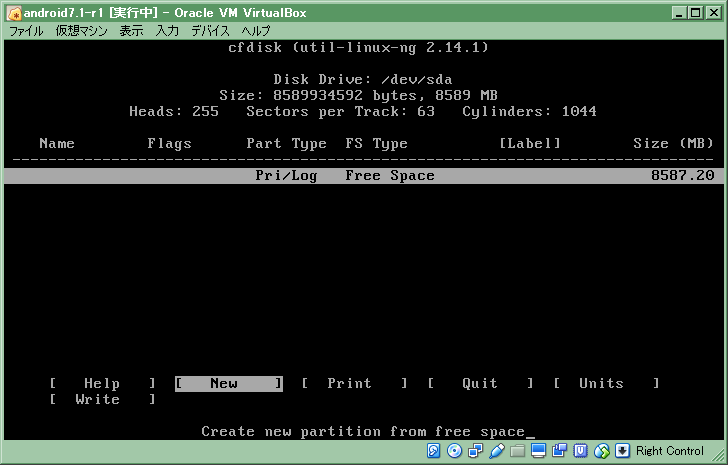This screenshot has height=465, width=728.
Task: Click the VirtualBox title bar app icon
Action: tap(14, 13)
